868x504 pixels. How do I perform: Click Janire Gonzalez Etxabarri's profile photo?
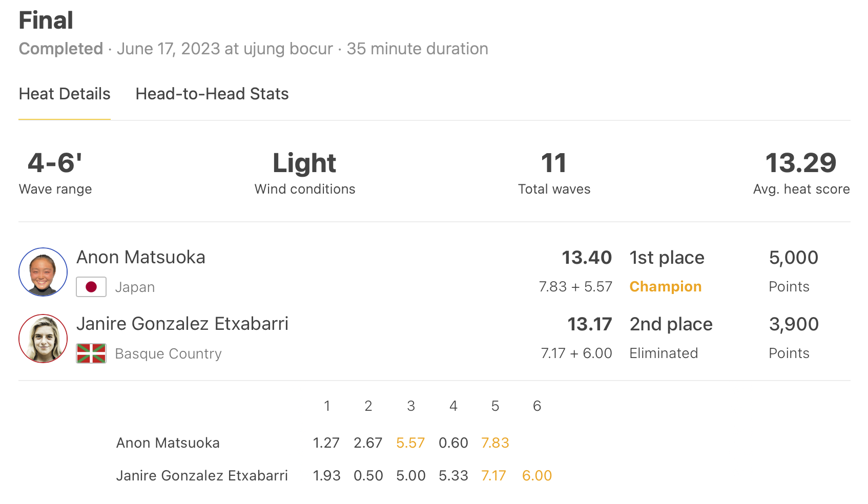pos(43,339)
